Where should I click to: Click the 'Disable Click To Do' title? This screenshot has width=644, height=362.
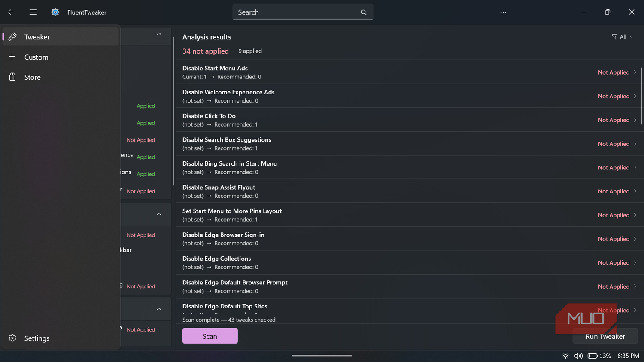[209, 116]
